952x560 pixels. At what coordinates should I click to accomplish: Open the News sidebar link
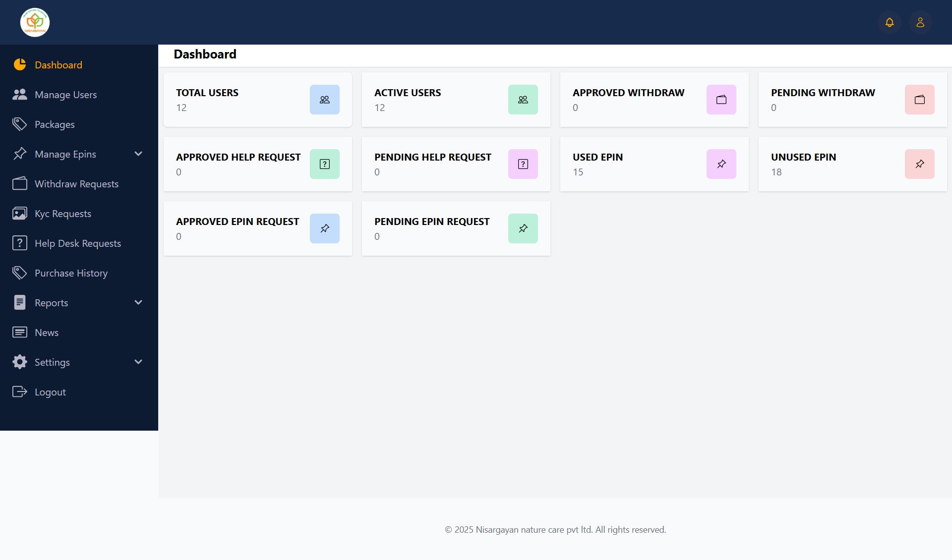47,333
